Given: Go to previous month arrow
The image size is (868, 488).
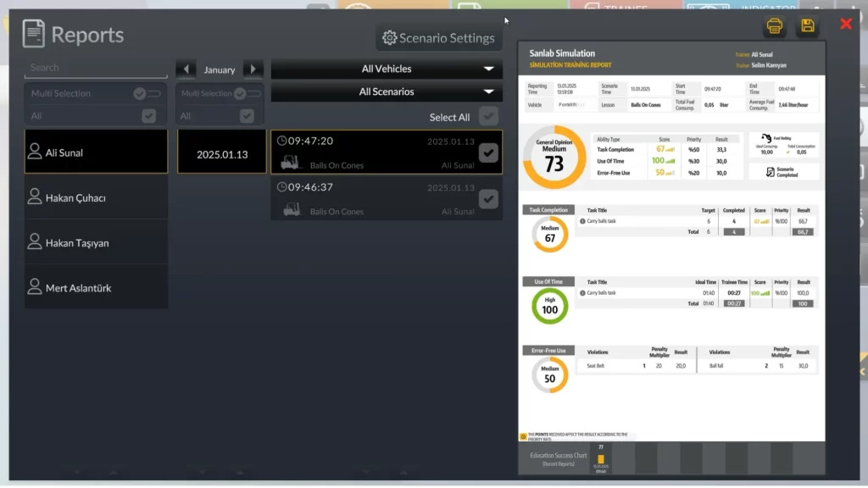Looking at the screenshot, I should pyautogui.click(x=187, y=69).
